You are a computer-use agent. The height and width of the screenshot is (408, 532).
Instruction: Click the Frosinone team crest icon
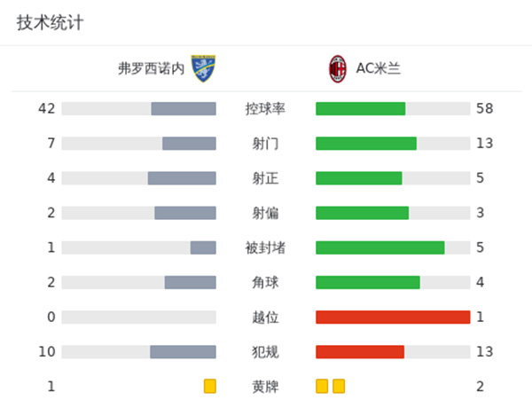(203, 68)
